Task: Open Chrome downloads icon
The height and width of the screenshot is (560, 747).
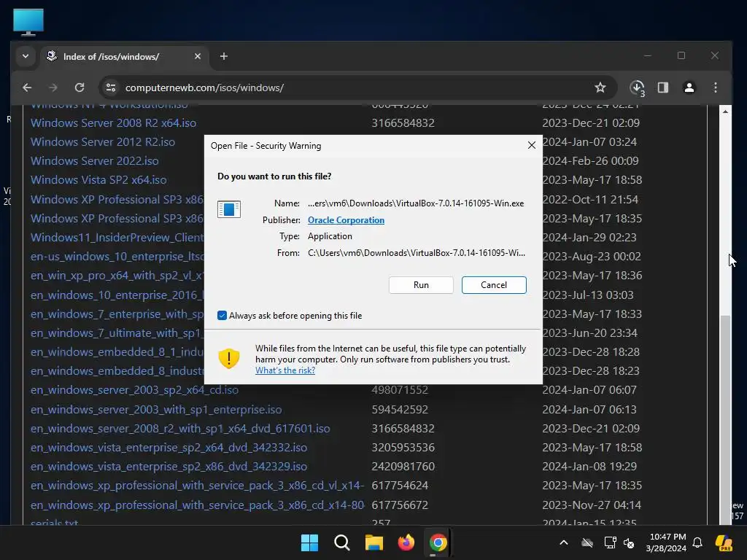Action: 637,87
